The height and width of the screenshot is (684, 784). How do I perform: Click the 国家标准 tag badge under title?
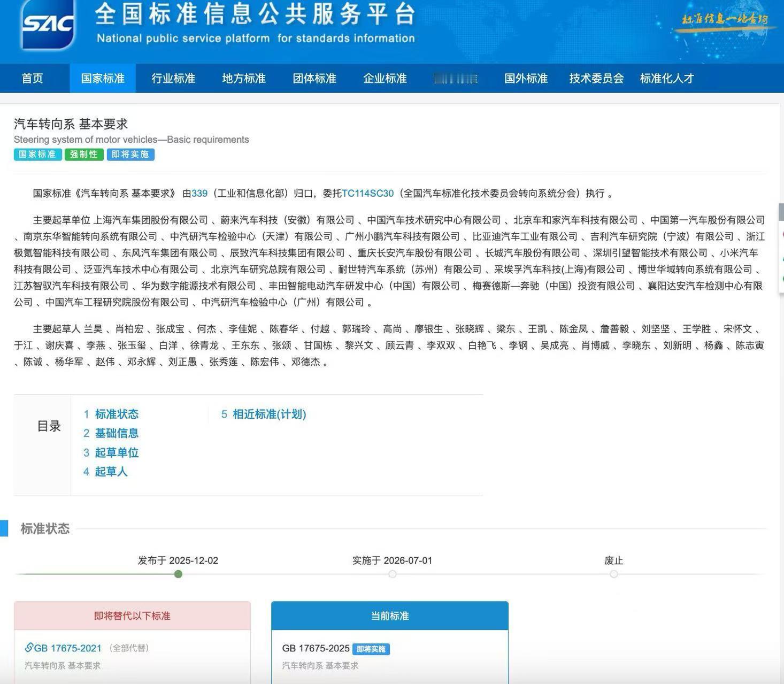[x=37, y=155]
